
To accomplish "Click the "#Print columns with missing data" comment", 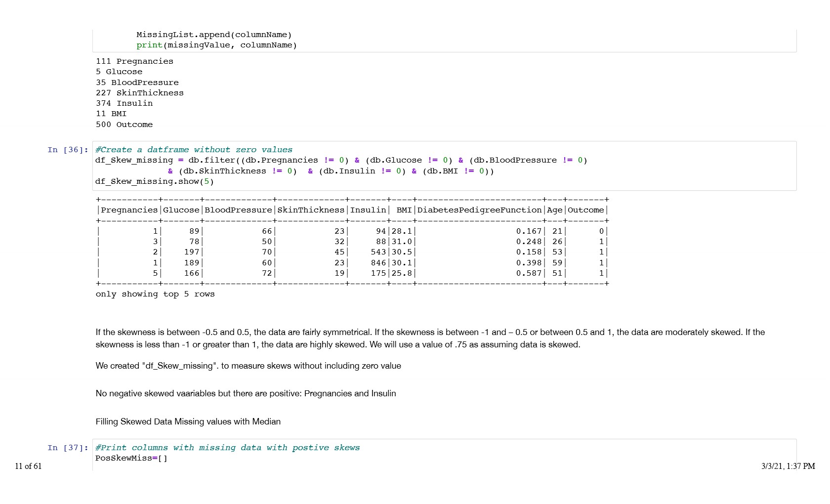I will [x=227, y=448].
